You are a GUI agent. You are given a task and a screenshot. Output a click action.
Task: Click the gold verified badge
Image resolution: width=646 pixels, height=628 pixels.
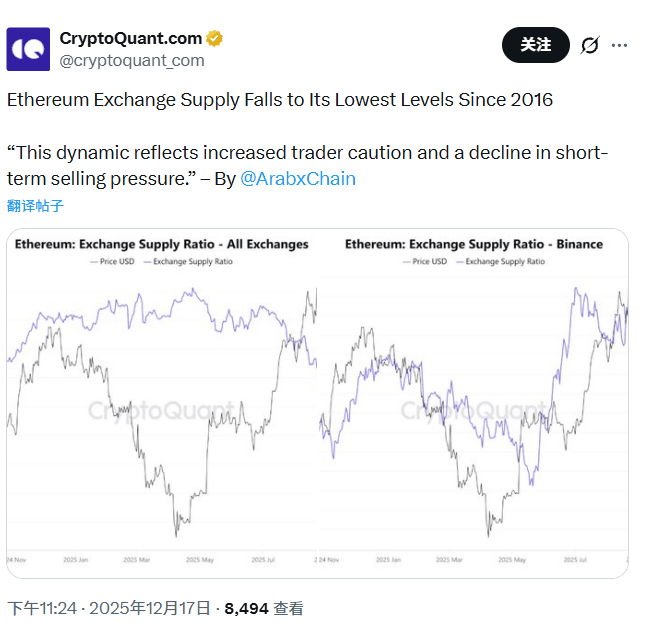215,39
